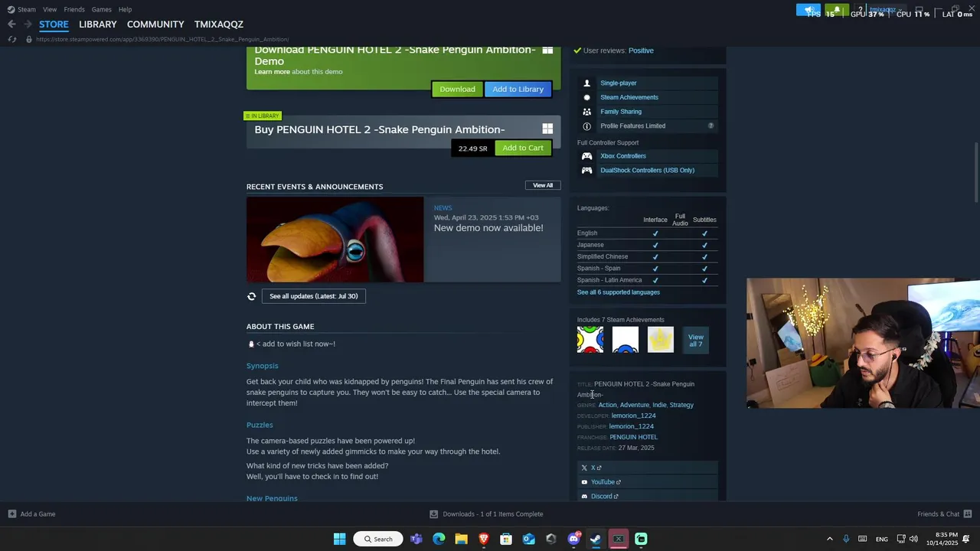This screenshot has height=551, width=980.
Task: Click the Profile Features Limited info icon
Action: pos(587,126)
